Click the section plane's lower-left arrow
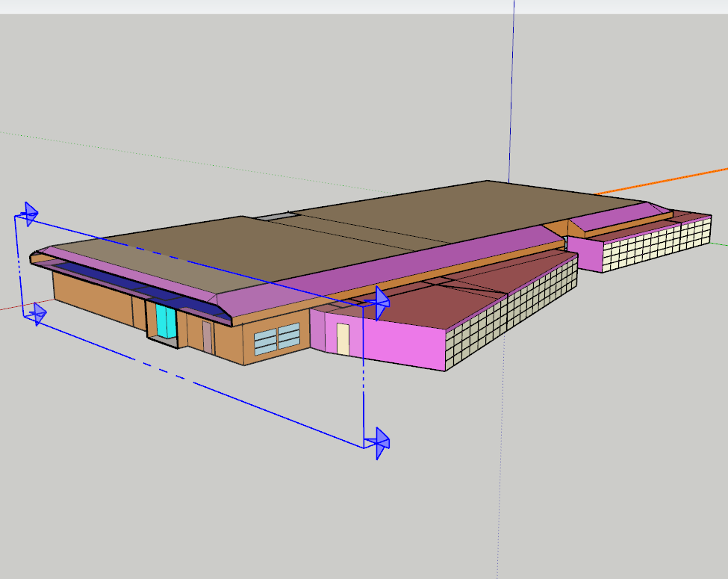This screenshot has width=728, height=579. [x=38, y=314]
